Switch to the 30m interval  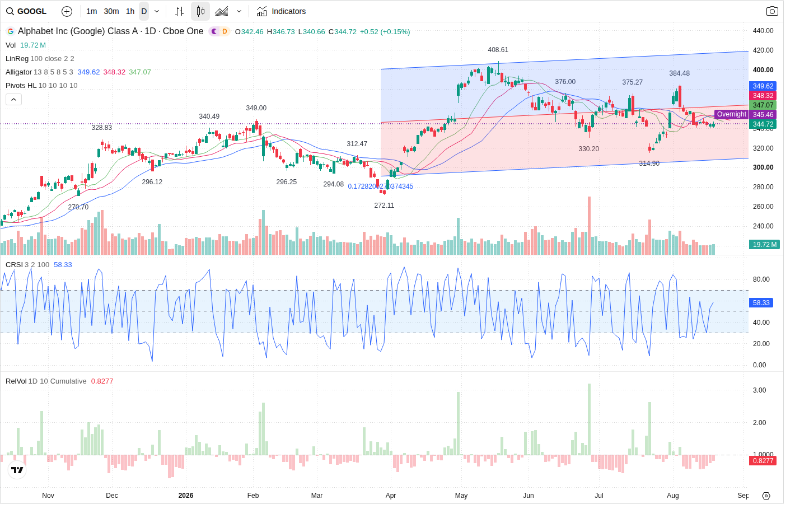tap(111, 11)
